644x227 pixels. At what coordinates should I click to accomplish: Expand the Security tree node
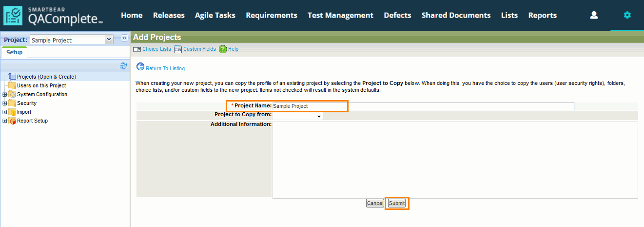pyautogui.click(x=5, y=103)
